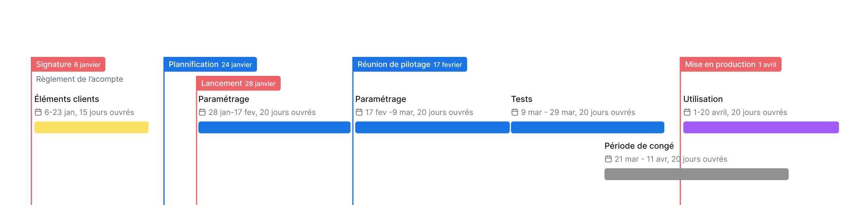Click the calendar icon beside 28 jan-17 fev

click(202, 112)
